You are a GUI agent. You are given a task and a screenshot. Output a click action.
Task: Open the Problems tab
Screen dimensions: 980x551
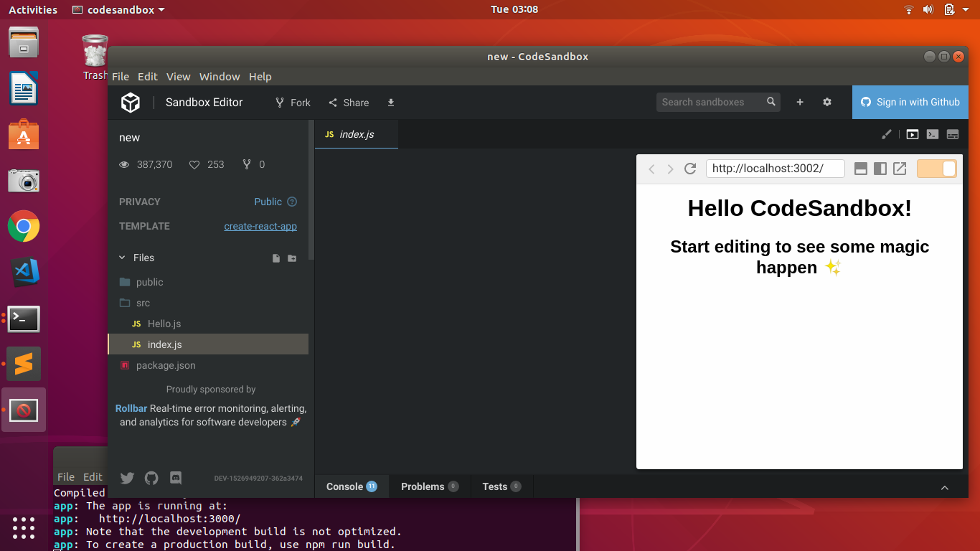click(x=430, y=486)
